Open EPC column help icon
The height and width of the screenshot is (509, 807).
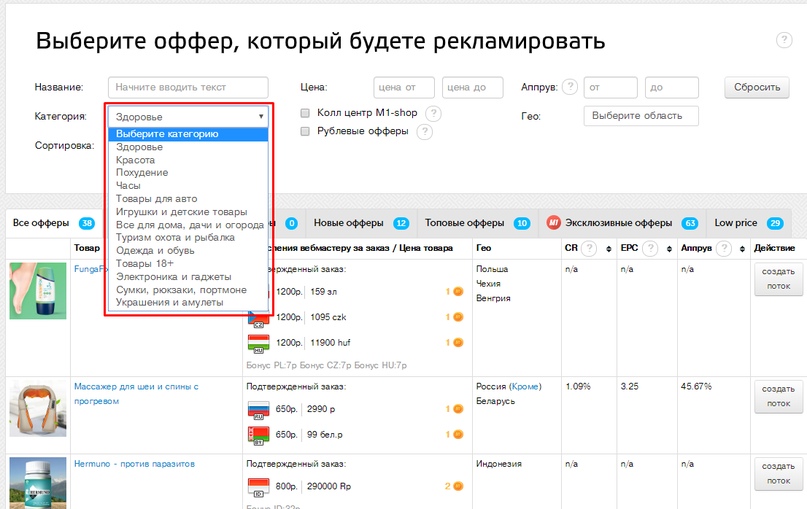click(651, 249)
